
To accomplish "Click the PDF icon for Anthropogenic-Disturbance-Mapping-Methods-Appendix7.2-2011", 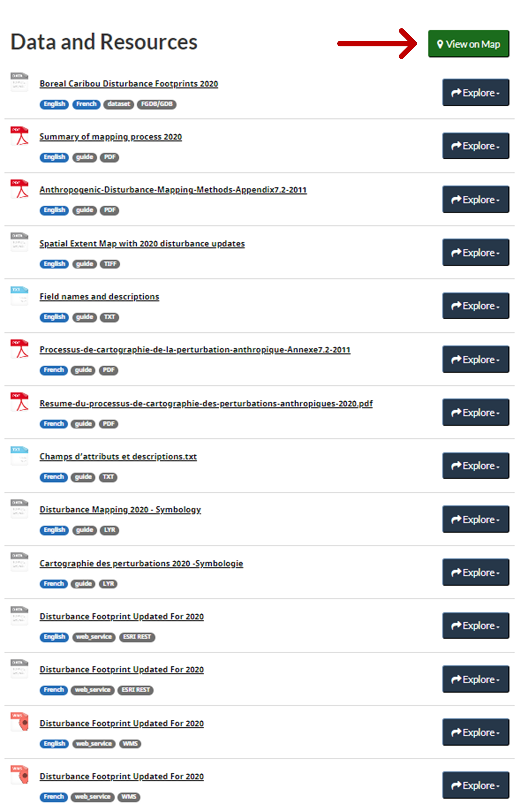I will point(19,189).
